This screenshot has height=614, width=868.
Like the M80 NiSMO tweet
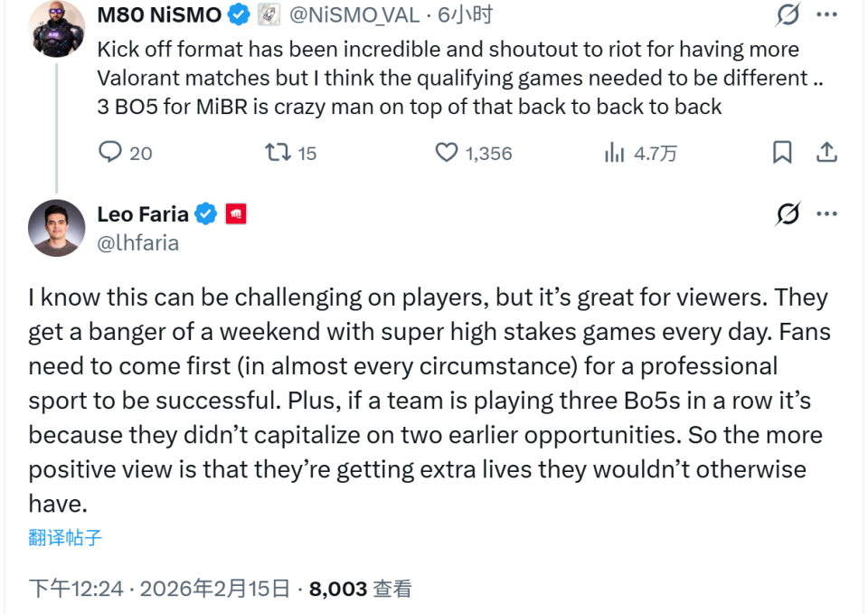click(x=447, y=153)
